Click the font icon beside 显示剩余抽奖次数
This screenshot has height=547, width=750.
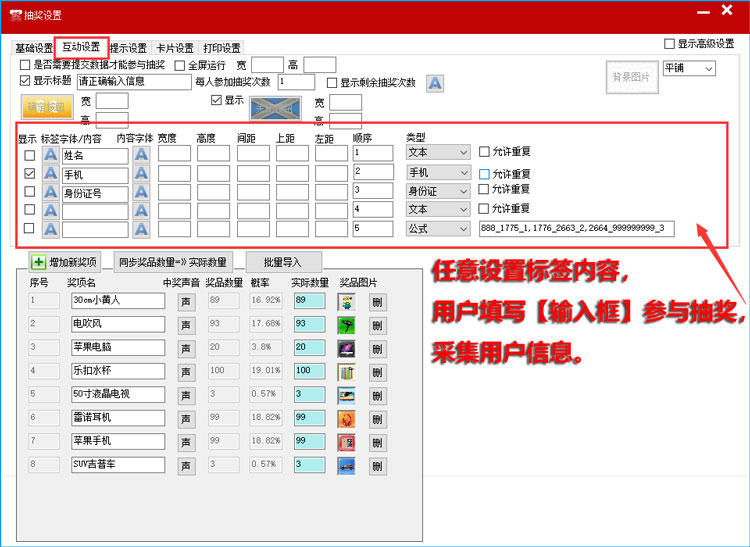click(x=435, y=83)
